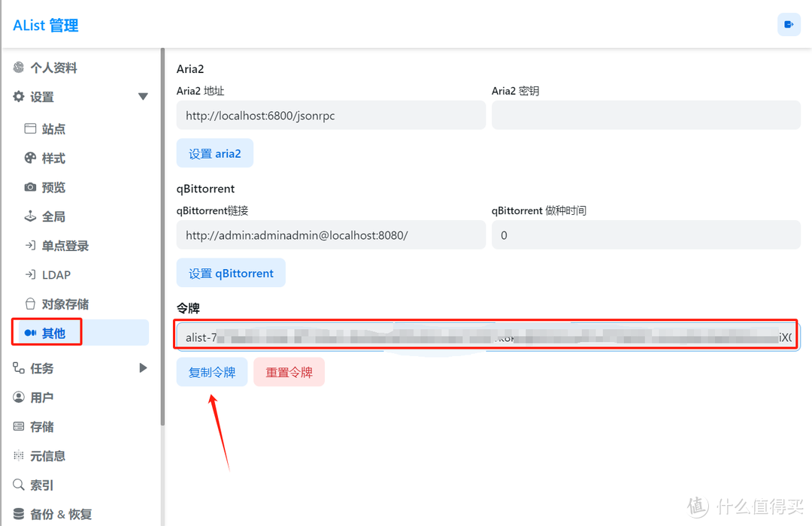Click the logout icon in the header
The width and height of the screenshot is (812, 526).
789,24
